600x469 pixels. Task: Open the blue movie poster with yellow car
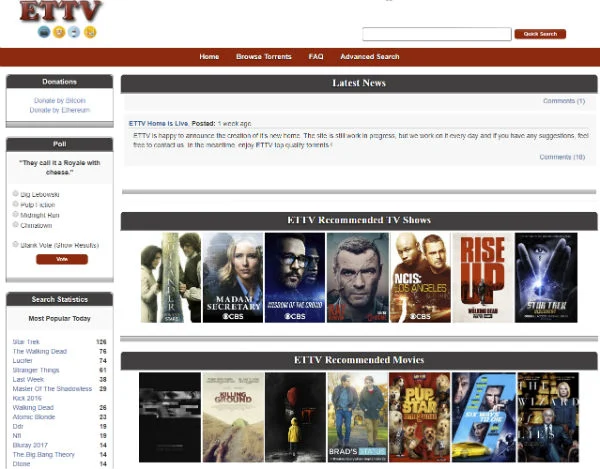pyautogui.click(x=484, y=417)
